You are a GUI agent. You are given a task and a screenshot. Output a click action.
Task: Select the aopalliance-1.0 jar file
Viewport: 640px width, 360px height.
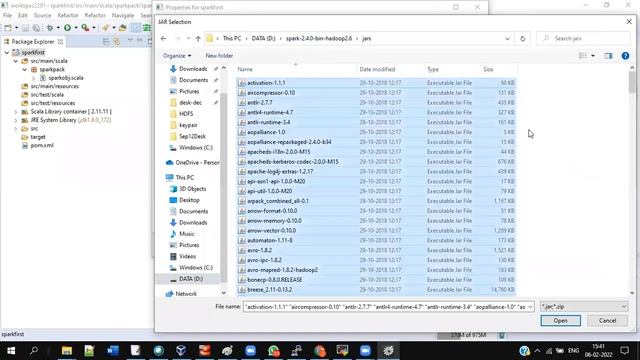(376, 132)
